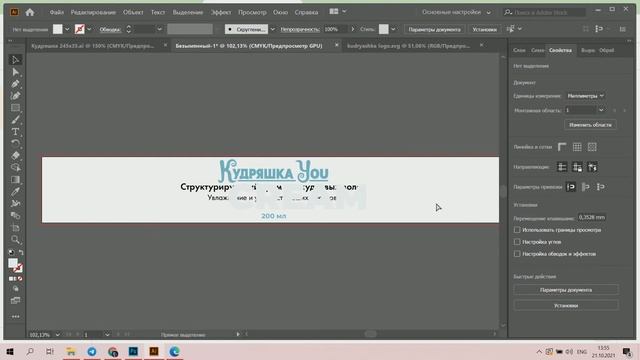Expand the artboard number dropdown in Properties

click(x=601, y=110)
